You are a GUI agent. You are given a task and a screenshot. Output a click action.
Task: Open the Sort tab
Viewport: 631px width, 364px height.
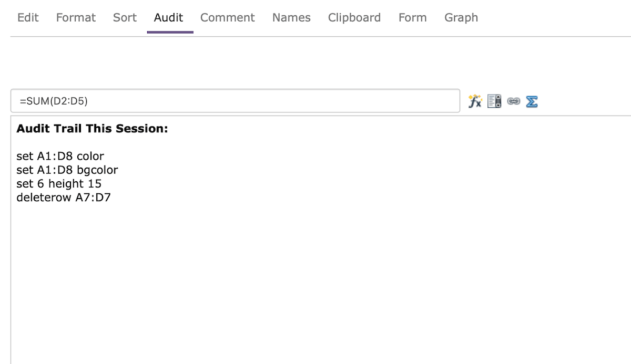pyautogui.click(x=124, y=17)
